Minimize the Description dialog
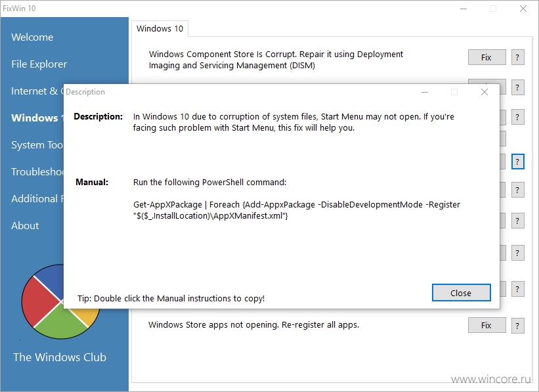539x392 pixels. [x=425, y=92]
